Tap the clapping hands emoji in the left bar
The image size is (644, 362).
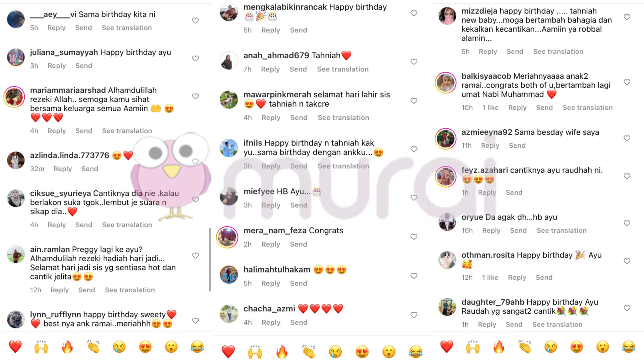93,347
